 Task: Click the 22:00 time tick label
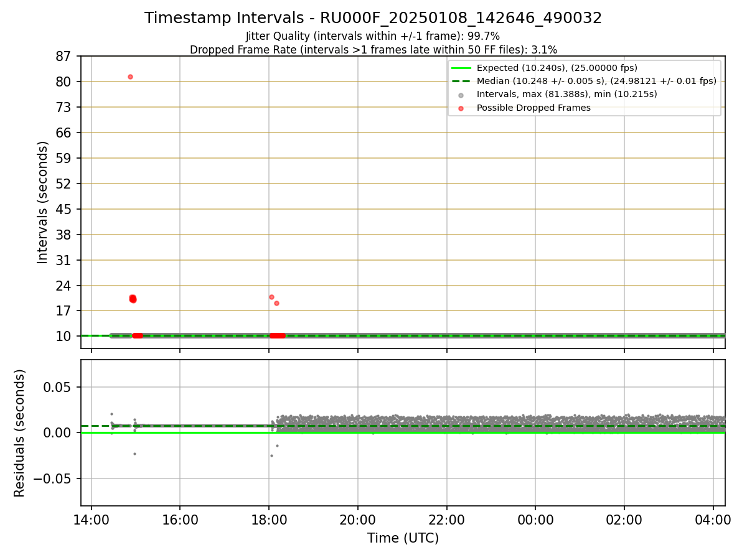447,520
